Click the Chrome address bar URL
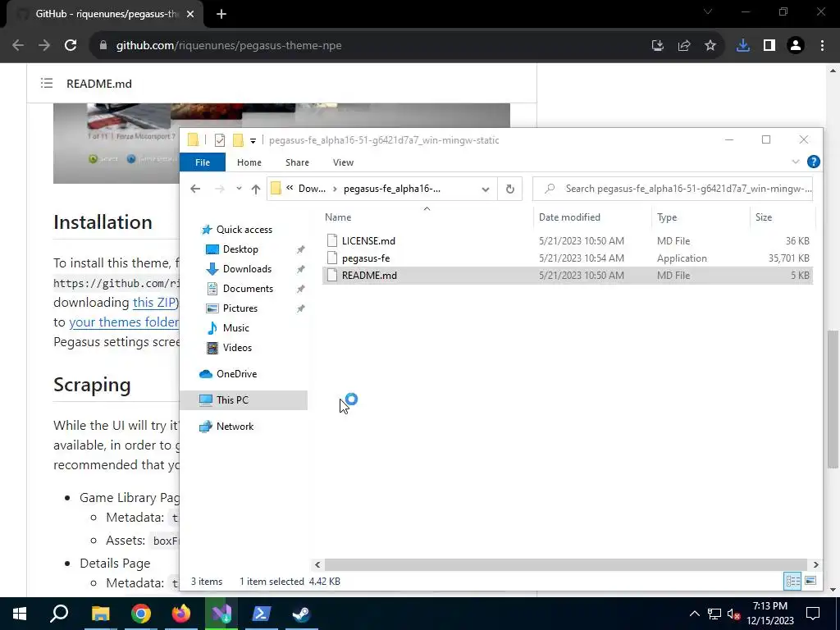Viewport: 840px width, 630px height. 229,46
